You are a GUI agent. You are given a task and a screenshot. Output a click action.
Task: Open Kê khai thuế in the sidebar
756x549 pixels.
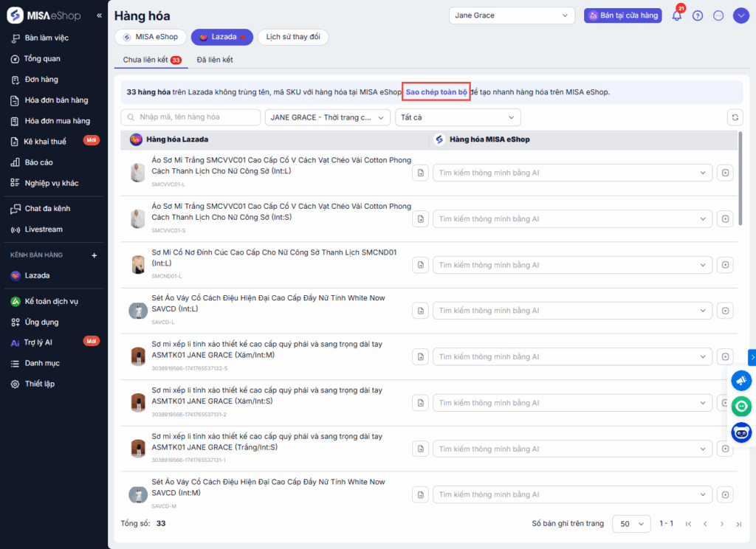pos(45,142)
